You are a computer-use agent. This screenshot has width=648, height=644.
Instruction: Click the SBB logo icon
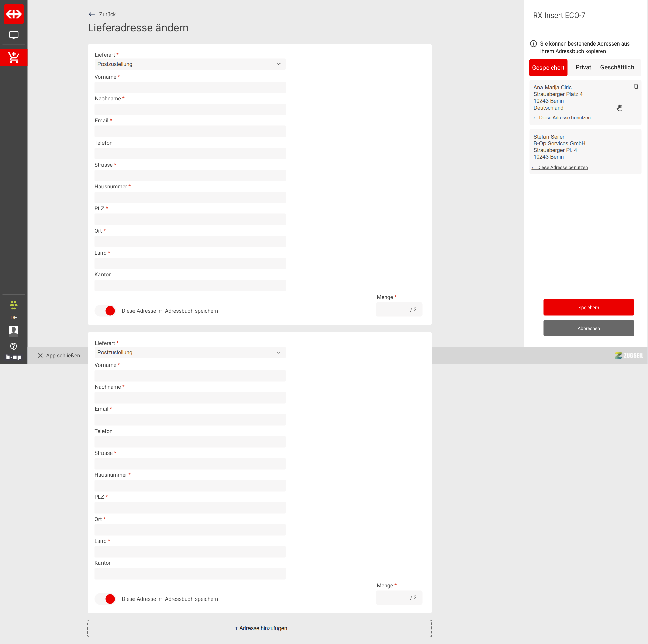(x=13, y=14)
